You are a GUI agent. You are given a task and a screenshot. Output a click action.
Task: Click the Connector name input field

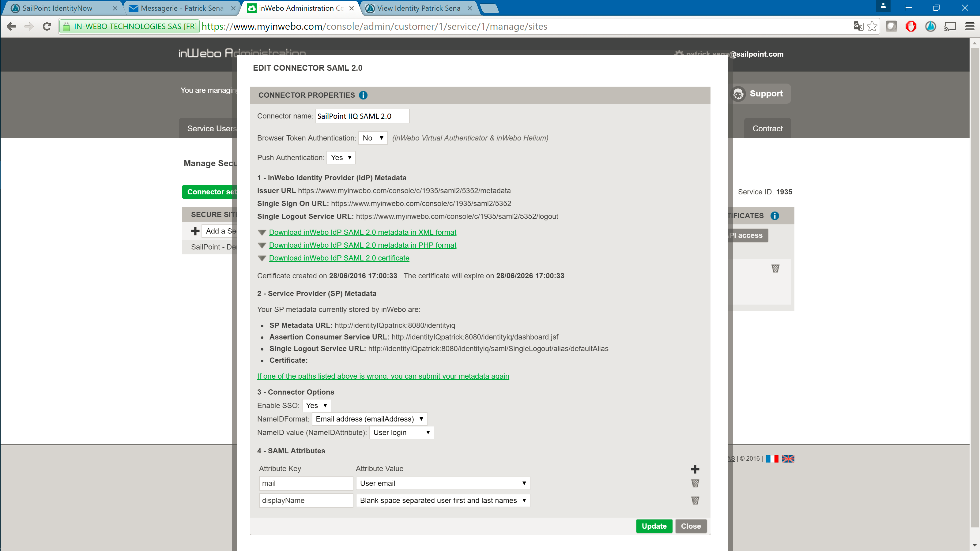tap(362, 116)
